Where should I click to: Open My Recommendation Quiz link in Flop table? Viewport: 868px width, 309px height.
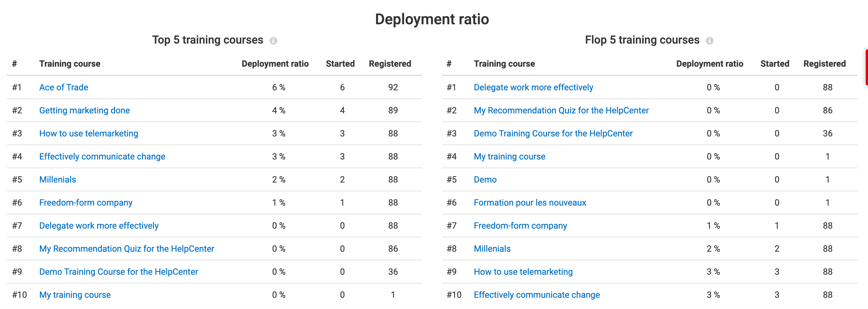click(x=561, y=110)
